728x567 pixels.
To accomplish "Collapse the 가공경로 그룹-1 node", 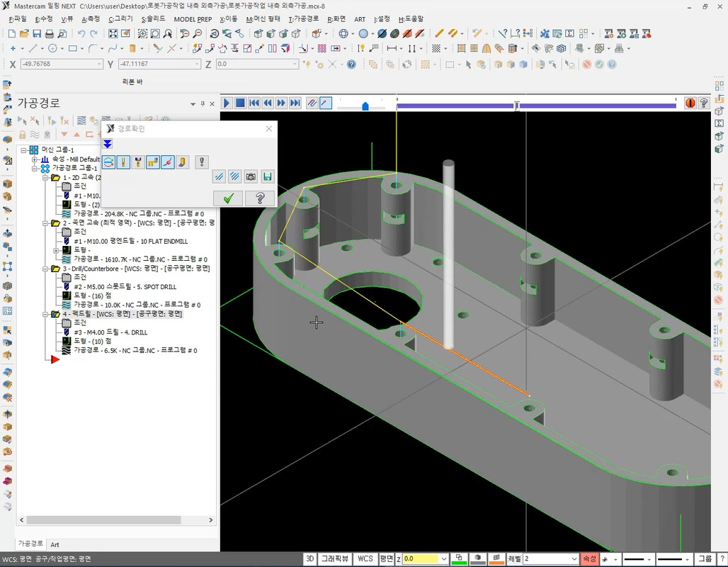I will tap(35, 168).
